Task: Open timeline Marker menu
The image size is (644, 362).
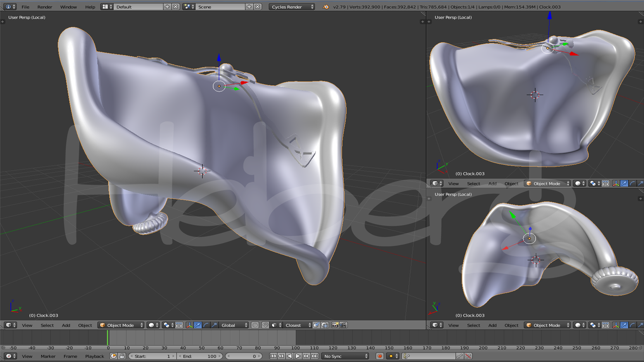Action: pos(48,356)
